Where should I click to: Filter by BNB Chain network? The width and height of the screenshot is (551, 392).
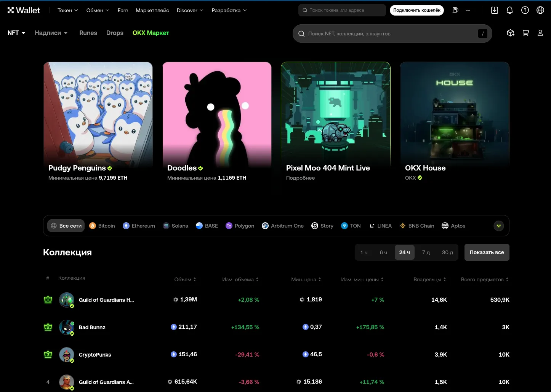[417, 226]
